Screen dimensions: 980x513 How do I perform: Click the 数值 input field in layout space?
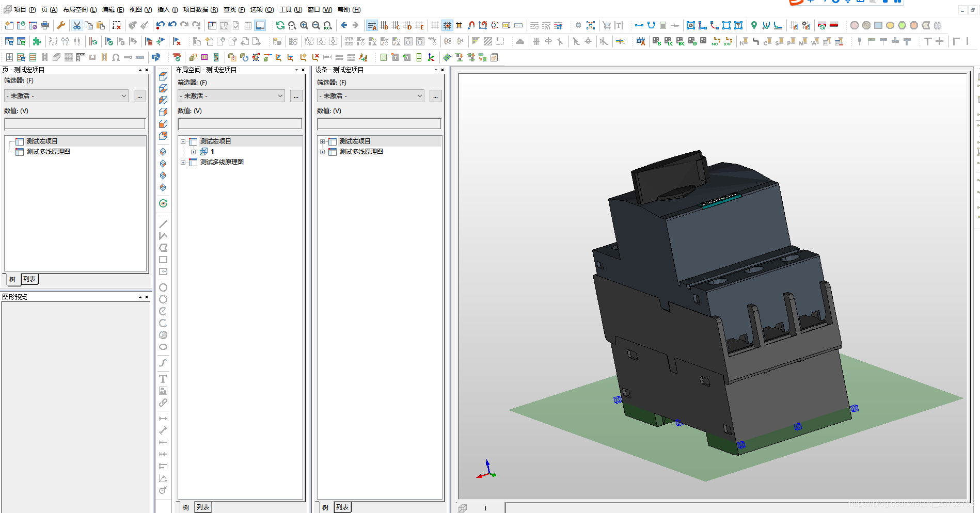pos(240,124)
